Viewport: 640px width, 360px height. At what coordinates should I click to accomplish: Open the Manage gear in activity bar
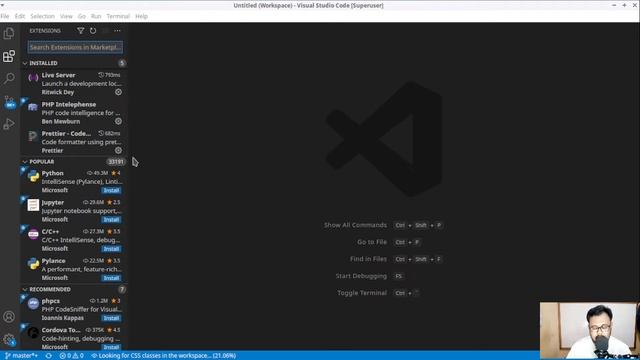[9, 340]
